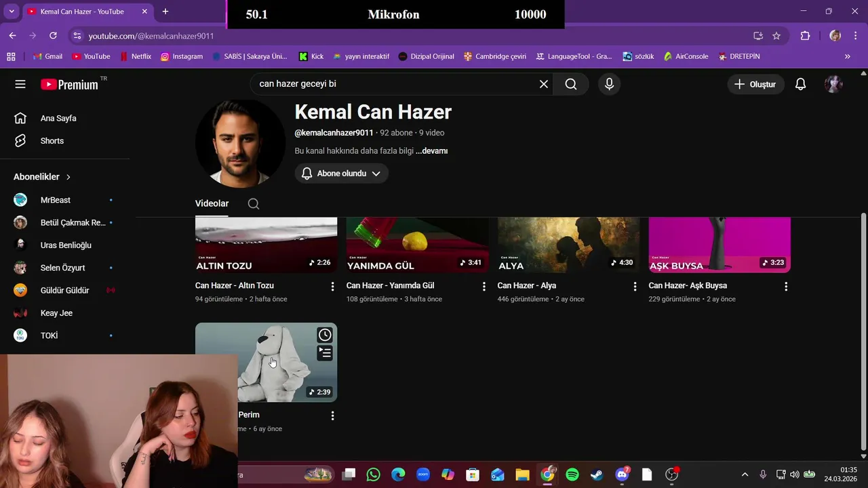Open Keay Jee subscription
The image size is (868, 488).
click(x=65, y=313)
